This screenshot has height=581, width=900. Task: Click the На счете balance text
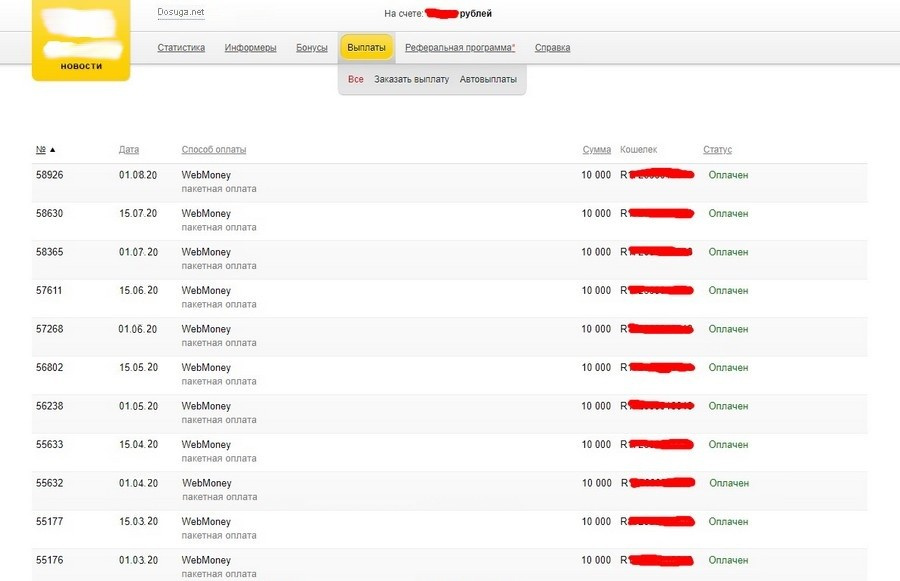438,13
